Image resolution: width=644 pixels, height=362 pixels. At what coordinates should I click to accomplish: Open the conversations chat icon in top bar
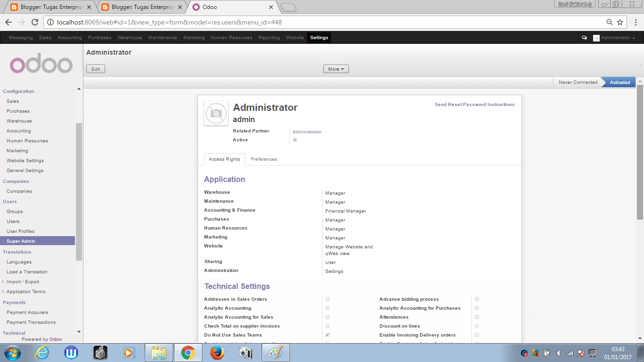point(584,38)
